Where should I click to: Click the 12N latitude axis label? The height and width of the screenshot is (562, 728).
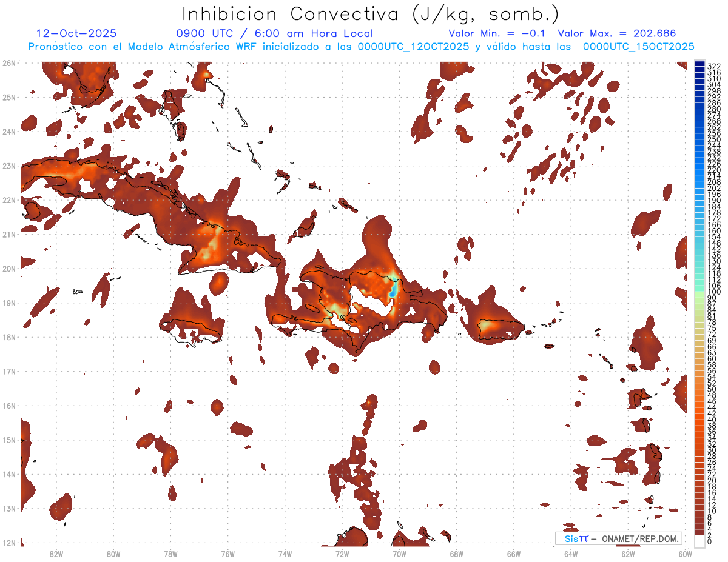click(x=8, y=543)
